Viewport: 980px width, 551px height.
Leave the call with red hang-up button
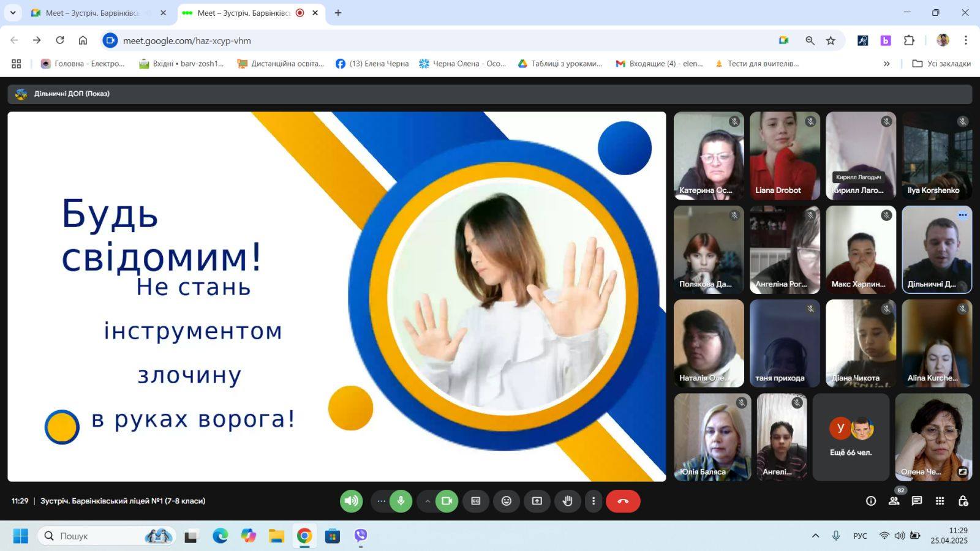point(623,501)
